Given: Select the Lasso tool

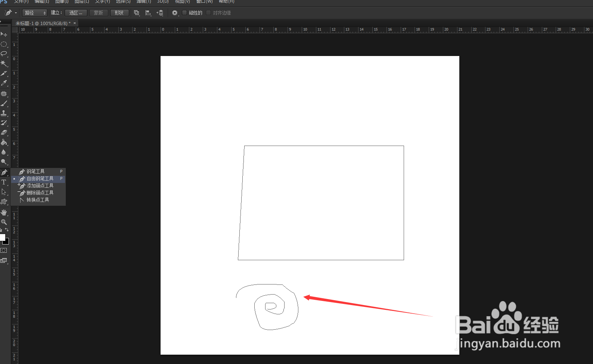Looking at the screenshot, I should (4, 54).
